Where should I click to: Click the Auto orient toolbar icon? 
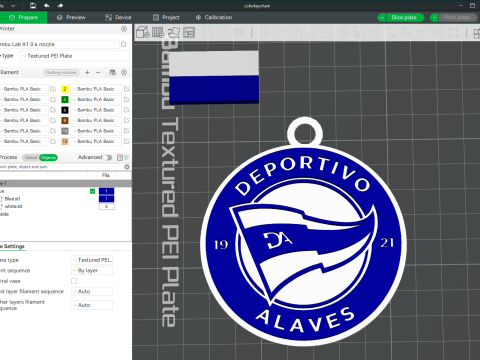[173, 32]
